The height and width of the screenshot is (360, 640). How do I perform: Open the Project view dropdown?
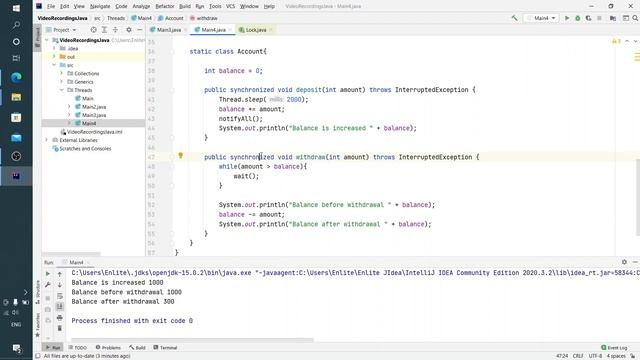pos(61,30)
